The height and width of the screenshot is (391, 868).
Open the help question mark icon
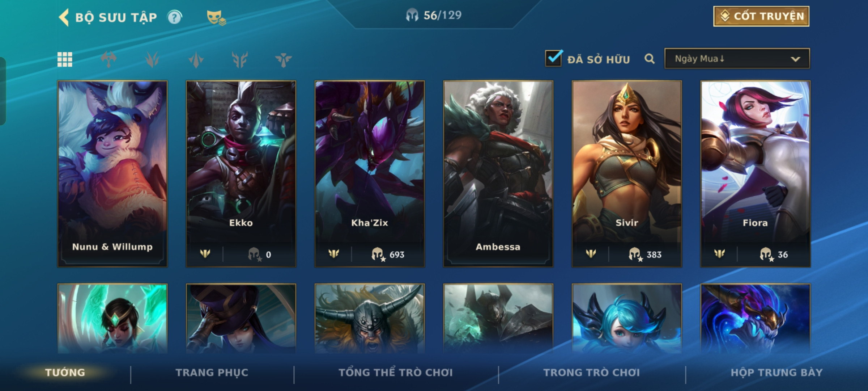click(174, 17)
